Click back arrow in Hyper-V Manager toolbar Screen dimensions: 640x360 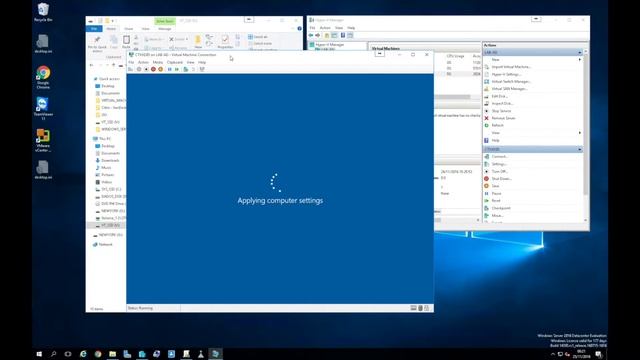311,36
